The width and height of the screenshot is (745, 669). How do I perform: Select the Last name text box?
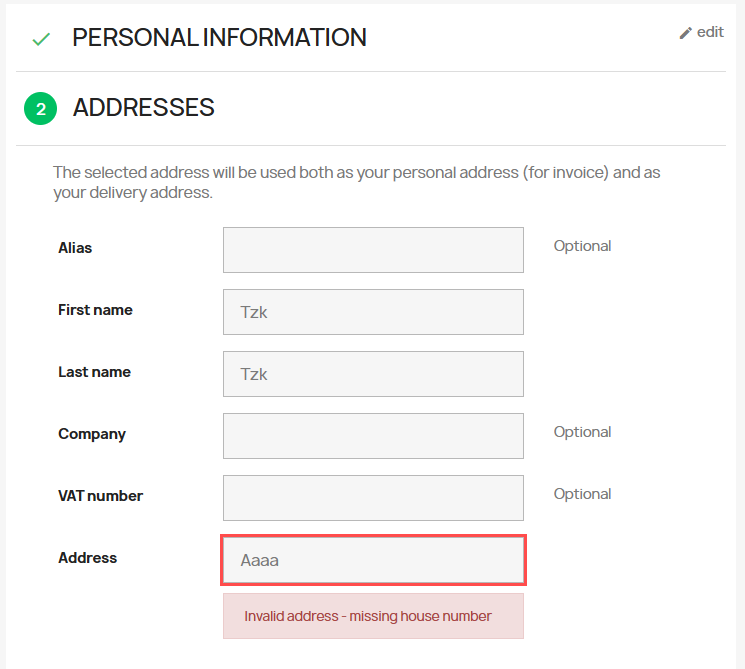(373, 374)
